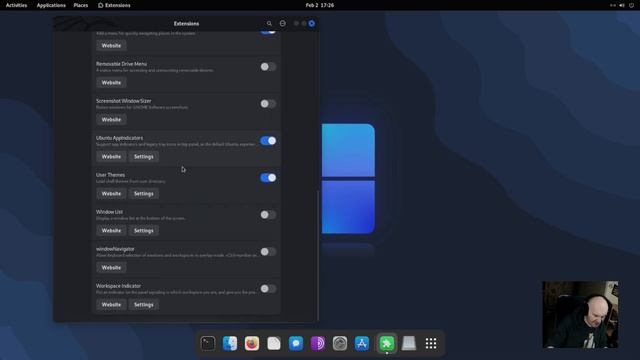Select the 'User Themes' title
640x360 pixels.
tap(111, 175)
